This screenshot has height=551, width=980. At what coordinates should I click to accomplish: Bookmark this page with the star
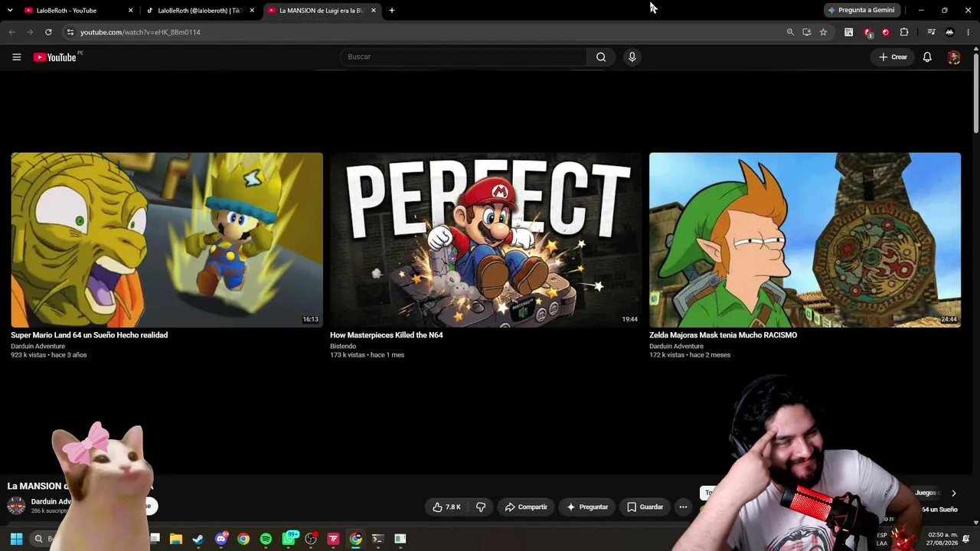click(x=823, y=32)
